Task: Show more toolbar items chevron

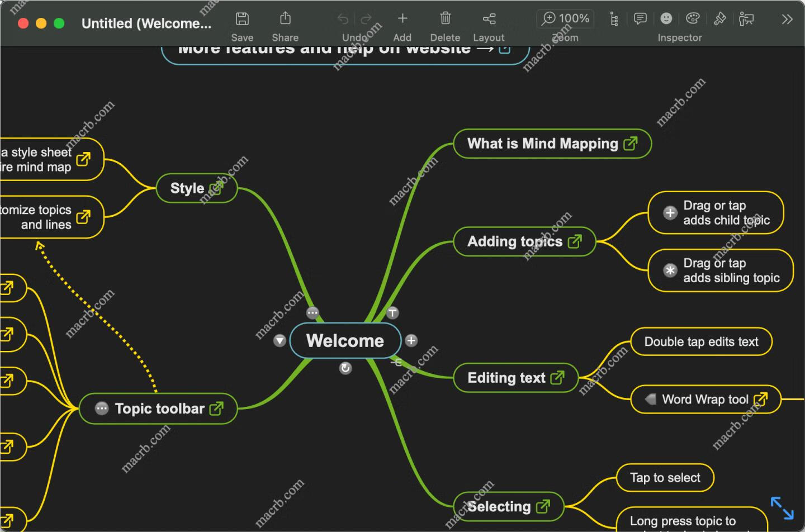Action: [787, 19]
